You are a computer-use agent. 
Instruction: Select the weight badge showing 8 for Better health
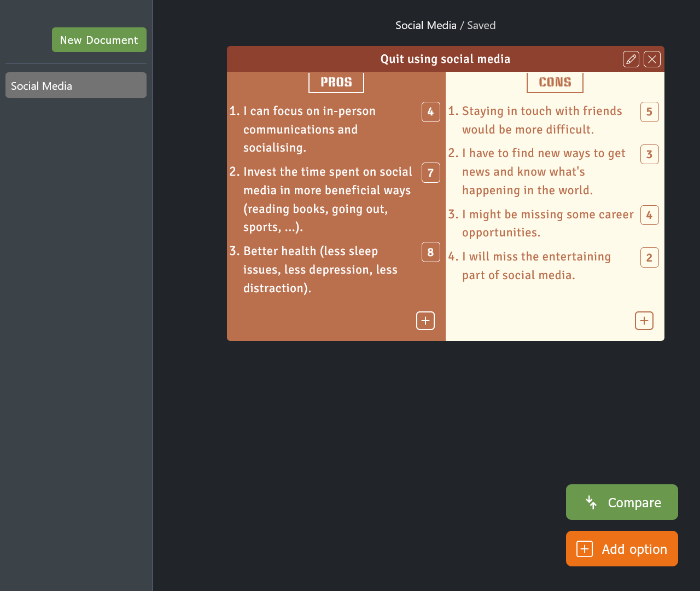(x=430, y=252)
